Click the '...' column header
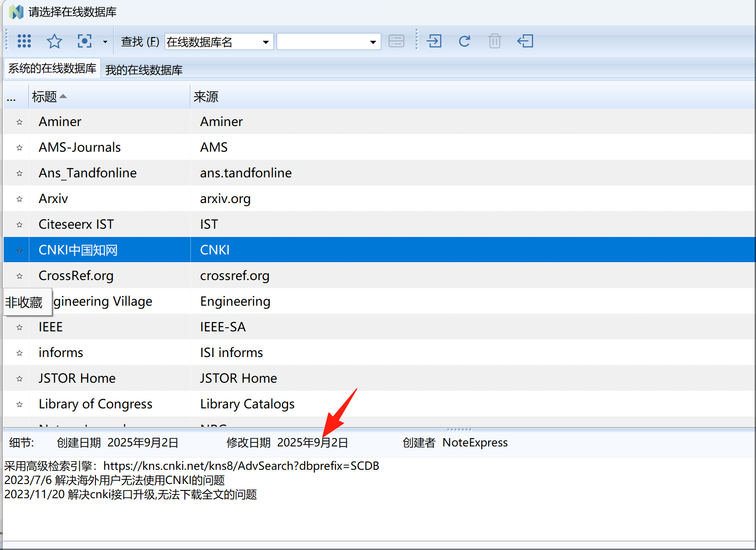This screenshot has width=756, height=550. point(16,97)
